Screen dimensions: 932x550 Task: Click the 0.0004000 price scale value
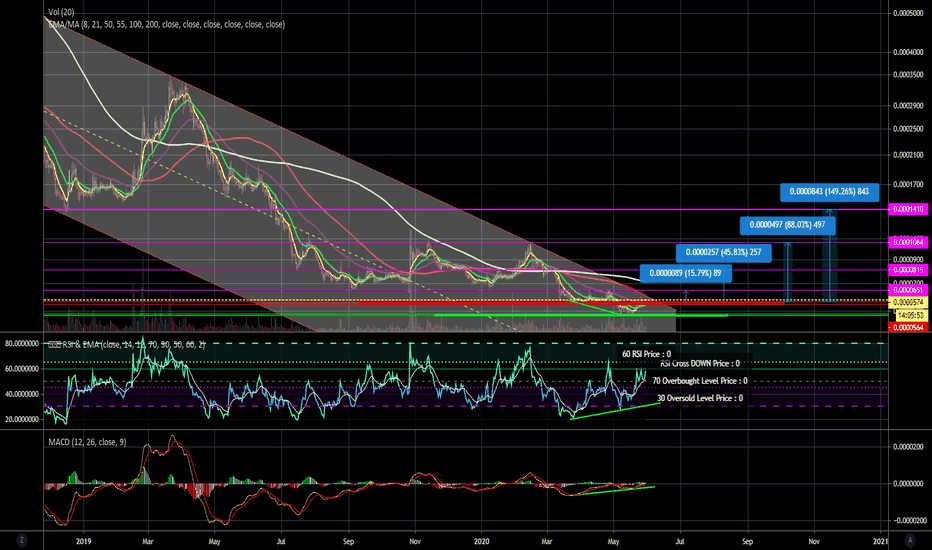click(x=908, y=52)
